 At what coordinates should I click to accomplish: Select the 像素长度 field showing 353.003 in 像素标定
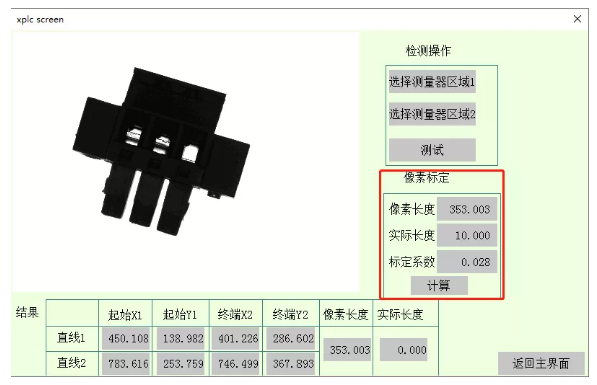point(467,209)
